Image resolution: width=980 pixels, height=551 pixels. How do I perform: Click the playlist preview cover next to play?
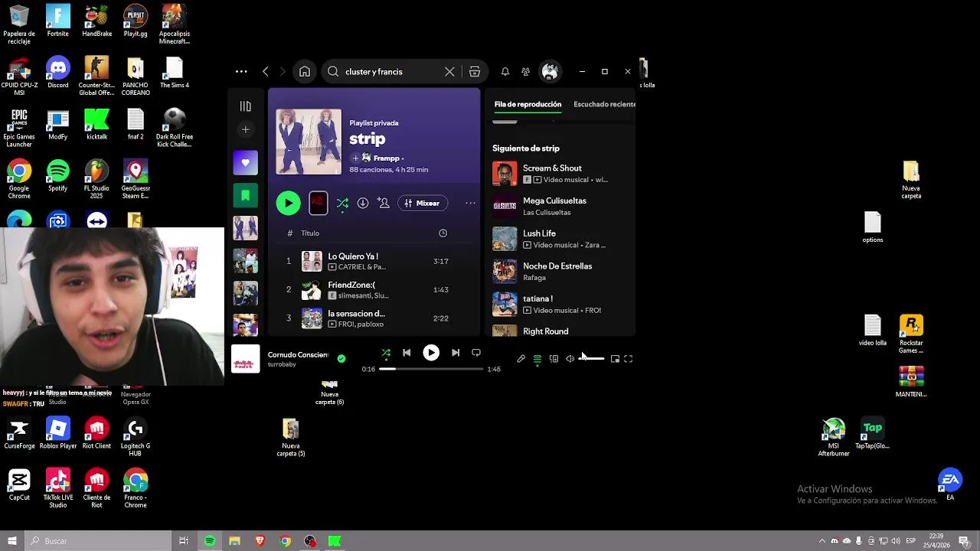tap(318, 203)
